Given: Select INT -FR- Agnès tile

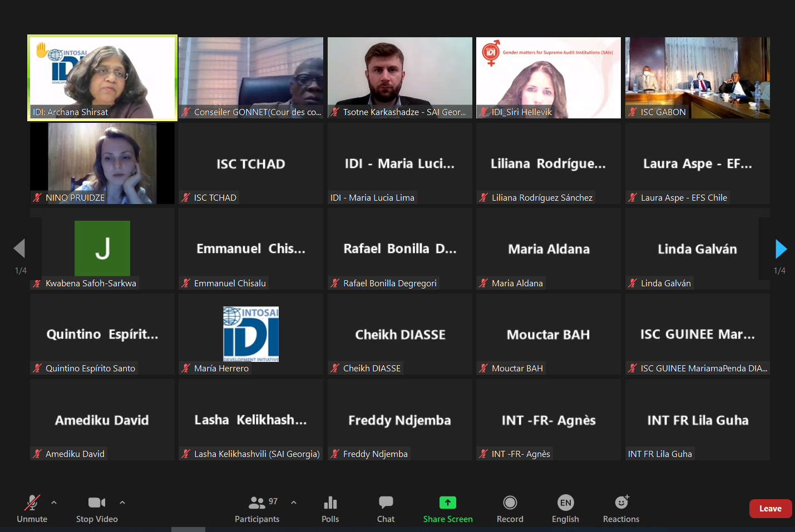Looking at the screenshot, I should (549, 420).
